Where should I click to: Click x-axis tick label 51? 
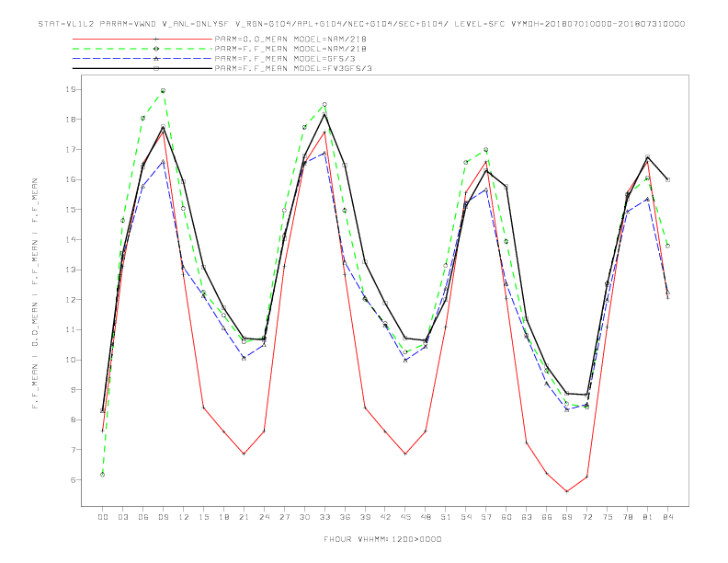pos(446,517)
